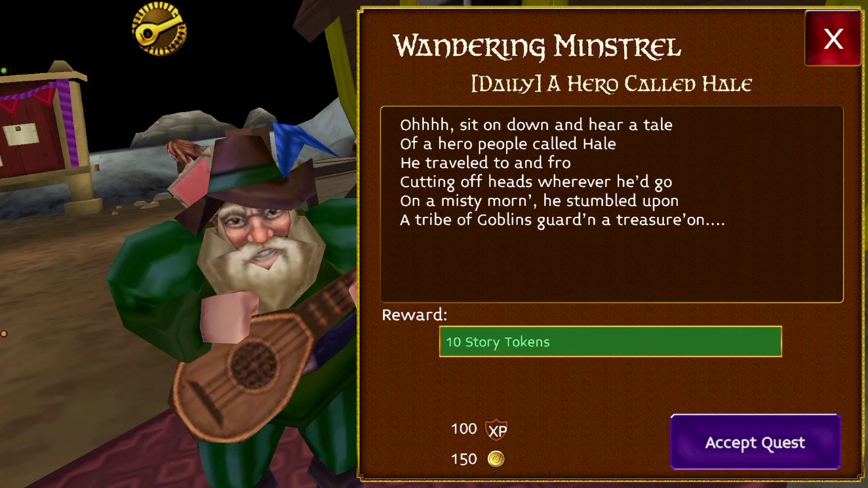Click the 150 gold reward value
This screenshot has width=868, height=488.
(x=464, y=459)
